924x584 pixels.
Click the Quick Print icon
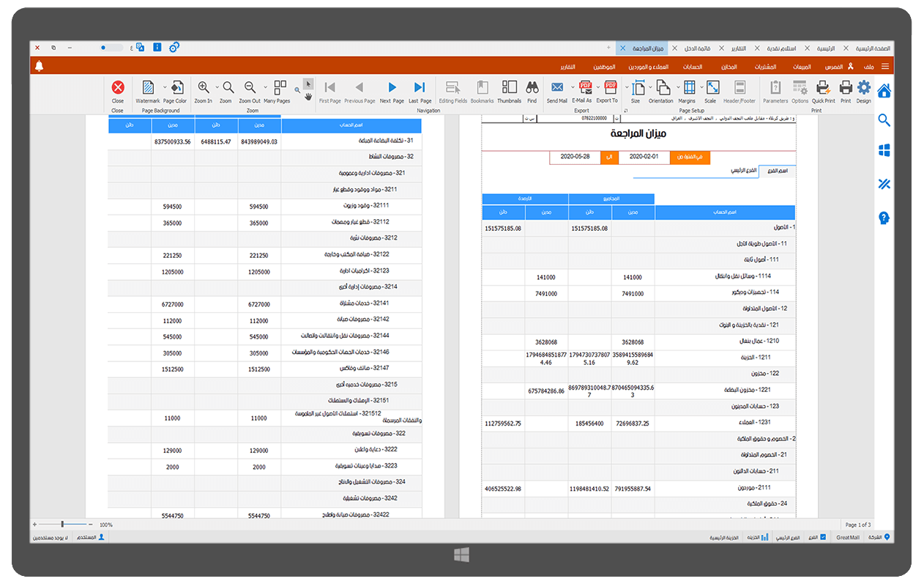tap(823, 89)
